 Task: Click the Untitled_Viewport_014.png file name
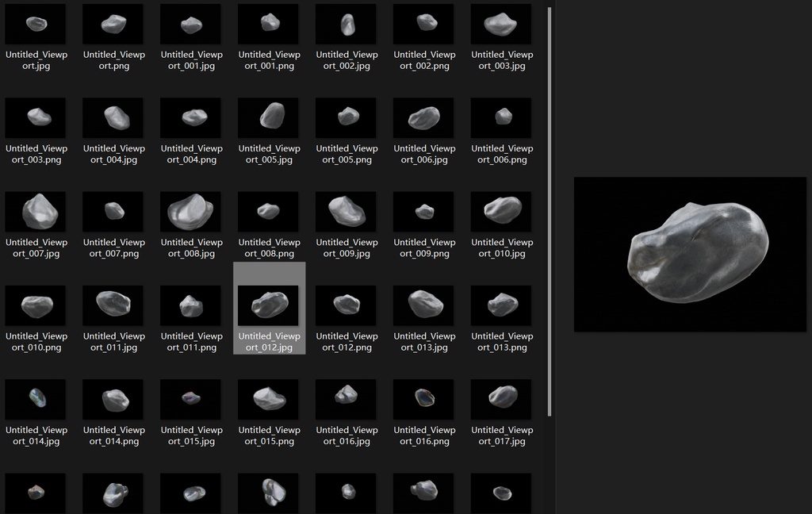pyautogui.click(x=114, y=435)
